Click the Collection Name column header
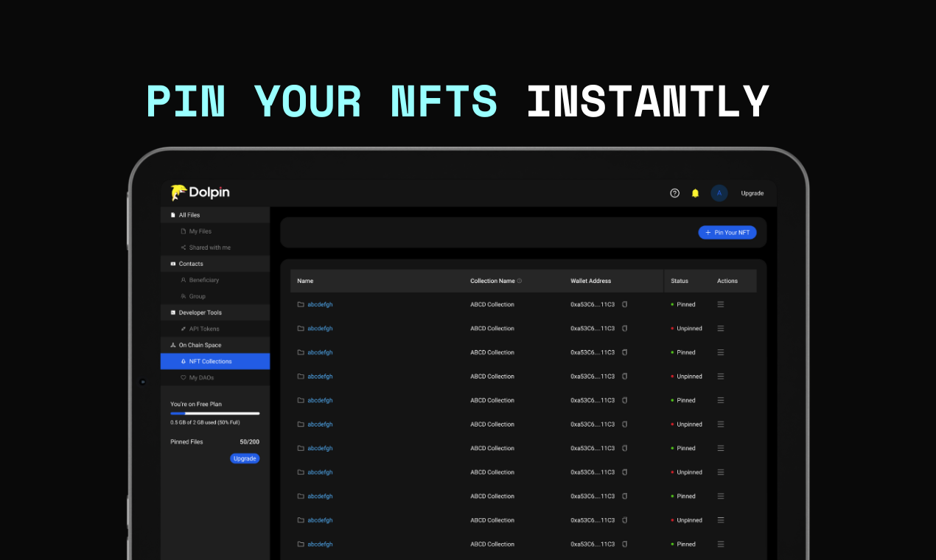 (492, 281)
